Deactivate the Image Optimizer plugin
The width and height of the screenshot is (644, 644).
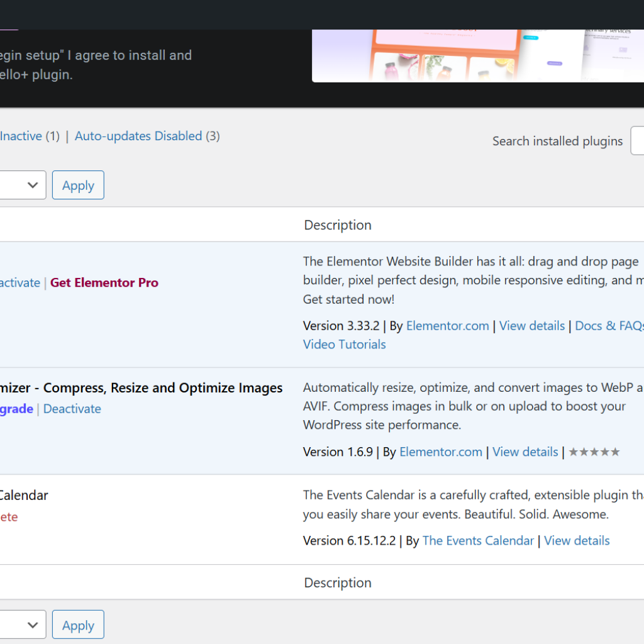72,409
